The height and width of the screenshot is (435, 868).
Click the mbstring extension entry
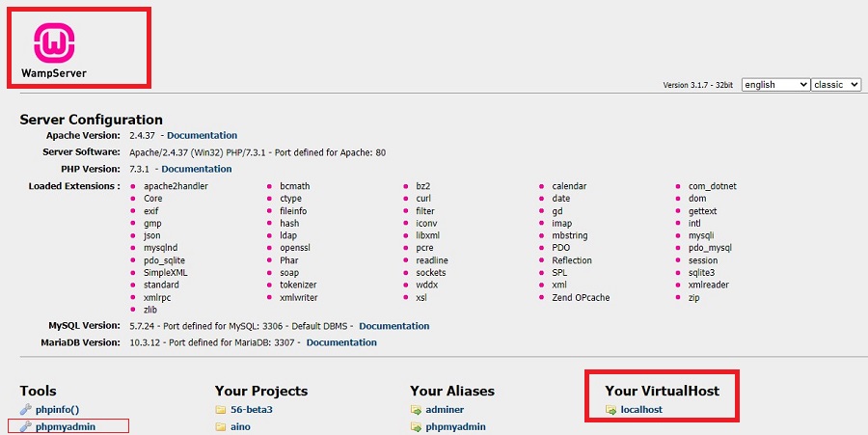(570, 235)
